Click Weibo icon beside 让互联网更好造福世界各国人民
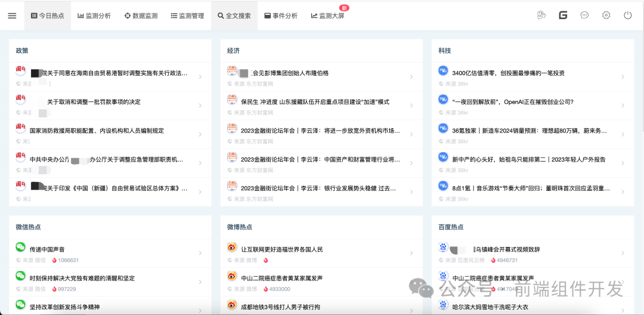Screen dimensions: 644x315 [232, 246]
